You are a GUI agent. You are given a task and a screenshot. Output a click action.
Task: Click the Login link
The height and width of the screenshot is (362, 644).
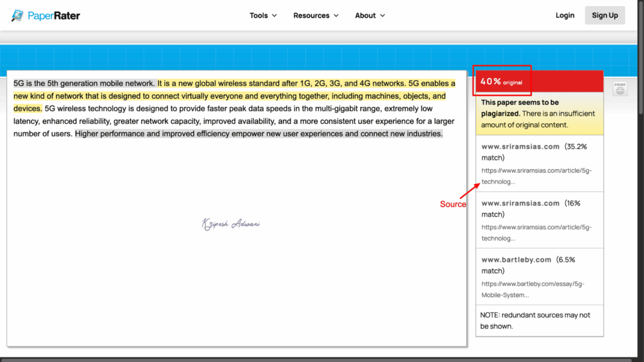tap(565, 15)
